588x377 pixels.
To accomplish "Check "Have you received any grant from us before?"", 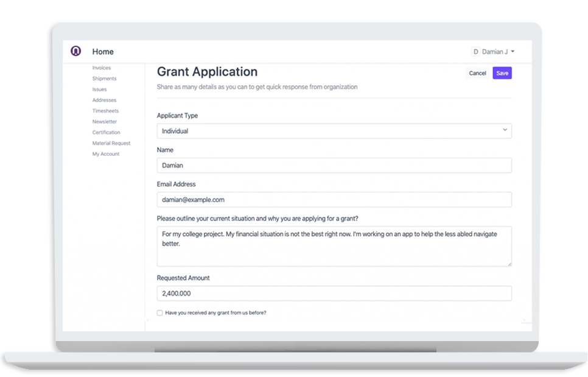I will click(x=159, y=312).
